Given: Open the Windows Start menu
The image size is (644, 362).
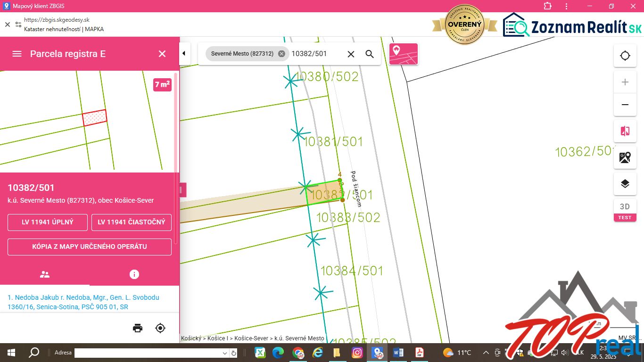Looking at the screenshot, I should point(11,353).
